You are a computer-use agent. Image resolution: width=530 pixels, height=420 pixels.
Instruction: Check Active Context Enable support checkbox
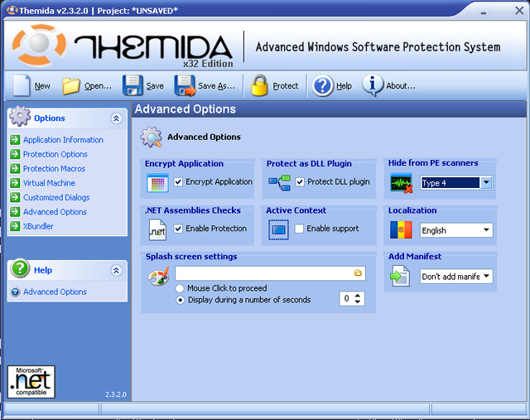(x=299, y=229)
